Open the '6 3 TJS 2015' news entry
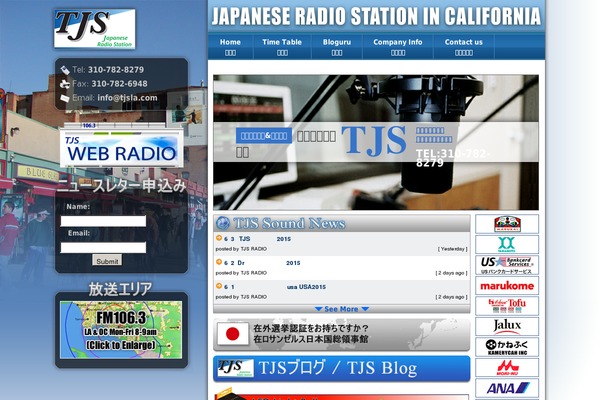Image resolution: width=600 pixels, height=400 pixels. pyautogui.click(x=257, y=239)
